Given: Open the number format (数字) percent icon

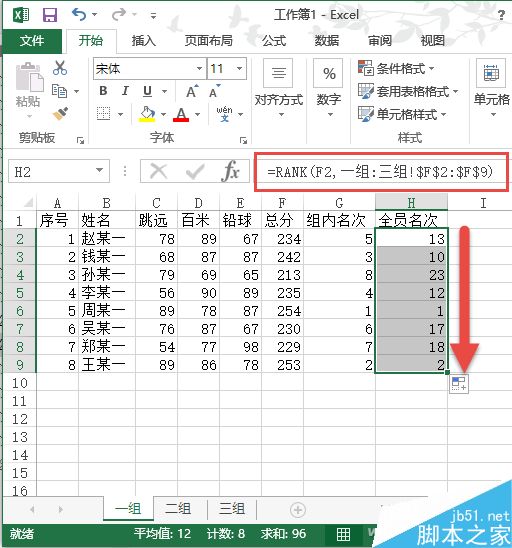Looking at the screenshot, I should [328, 73].
